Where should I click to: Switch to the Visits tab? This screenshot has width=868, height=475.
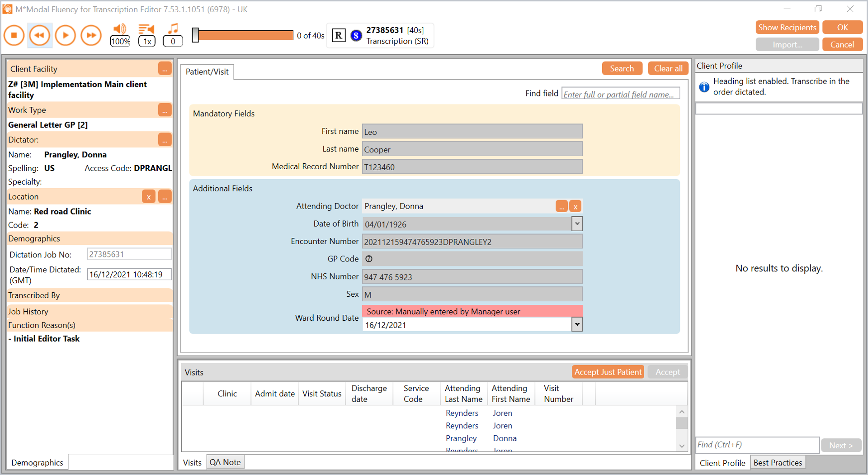[x=192, y=462]
